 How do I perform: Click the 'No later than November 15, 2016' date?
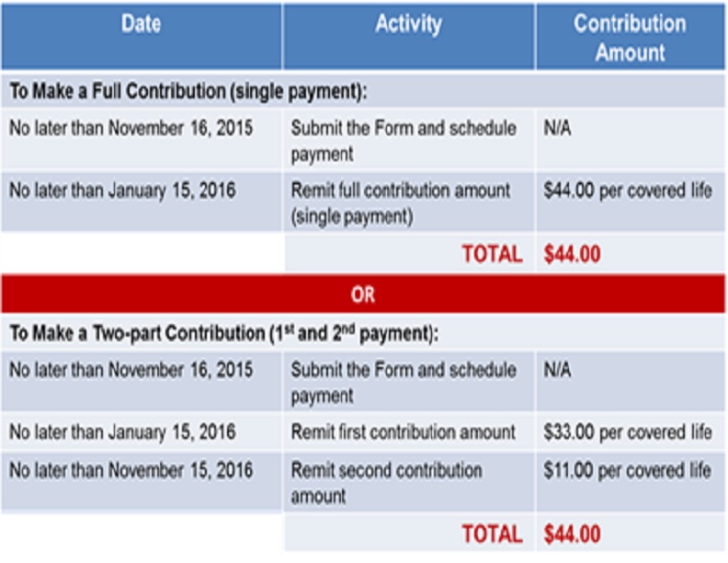tap(131, 470)
